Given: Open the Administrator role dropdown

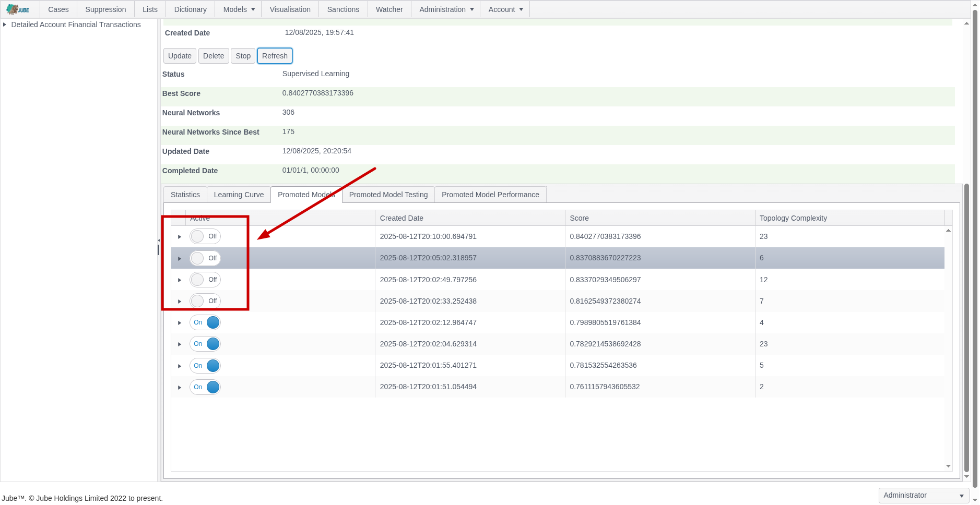Looking at the screenshot, I should tap(924, 495).
